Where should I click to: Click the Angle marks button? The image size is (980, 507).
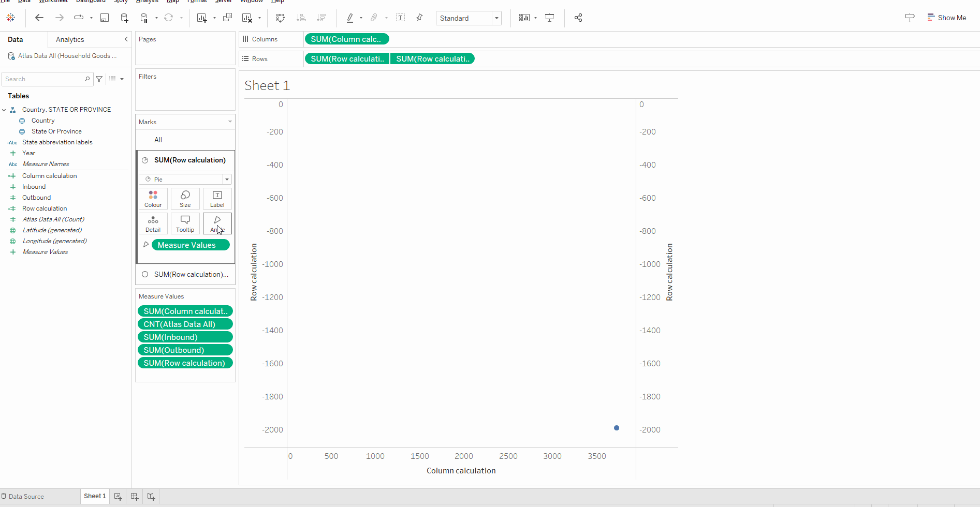(217, 223)
